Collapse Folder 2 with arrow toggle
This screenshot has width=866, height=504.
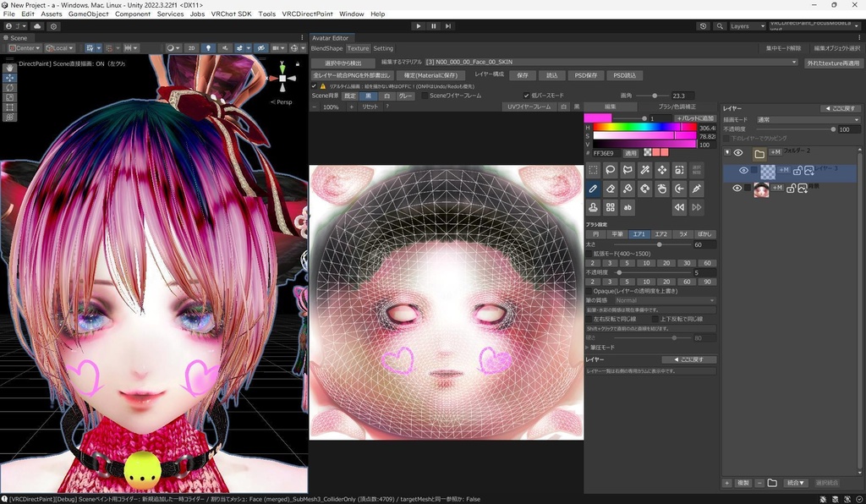727,152
